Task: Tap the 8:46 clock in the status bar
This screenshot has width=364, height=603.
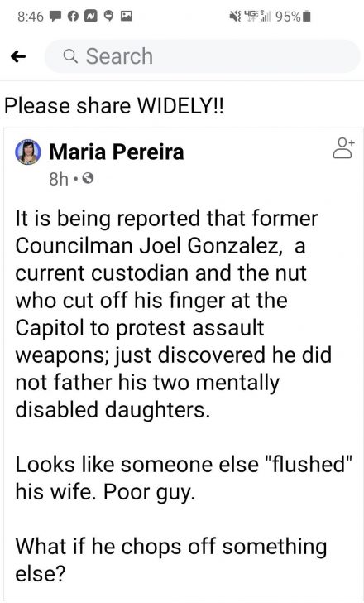Action: [x=31, y=17]
